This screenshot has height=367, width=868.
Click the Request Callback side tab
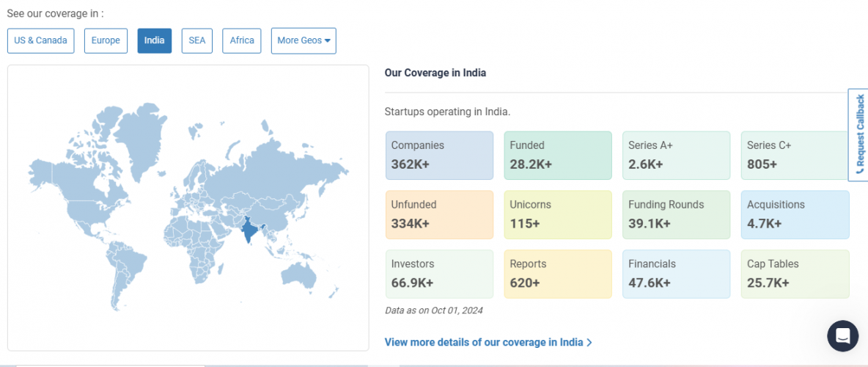(x=858, y=134)
